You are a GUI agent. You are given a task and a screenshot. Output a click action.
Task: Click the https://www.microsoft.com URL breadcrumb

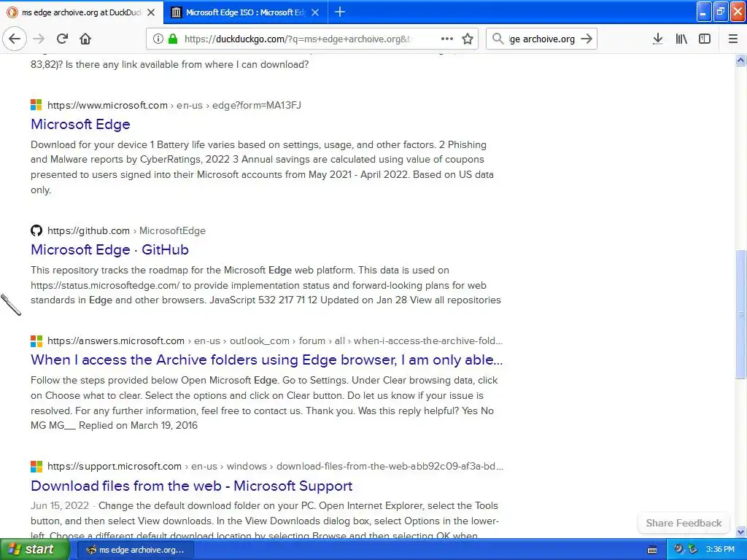(x=174, y=105)
